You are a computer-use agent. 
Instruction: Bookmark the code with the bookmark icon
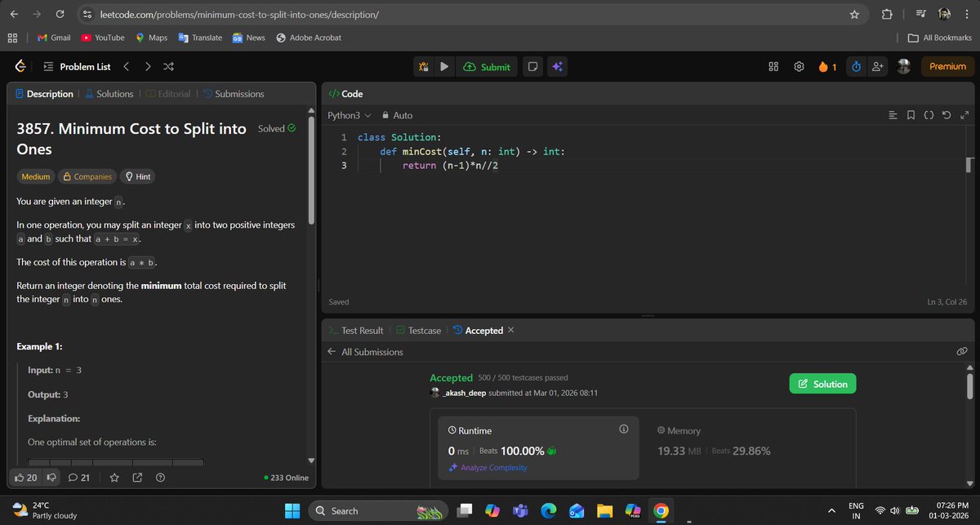(x=911, y=116)
